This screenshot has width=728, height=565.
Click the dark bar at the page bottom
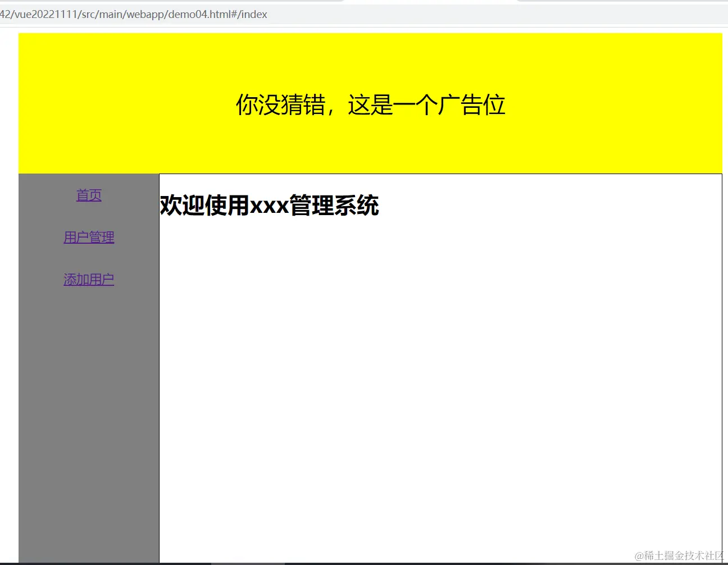pyautogui.click(x=364, y=562)
